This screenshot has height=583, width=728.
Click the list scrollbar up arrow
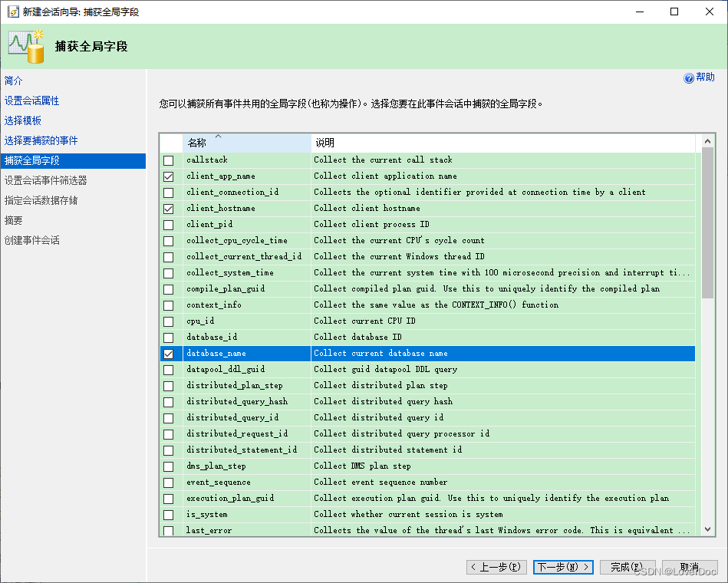(707, 141)
